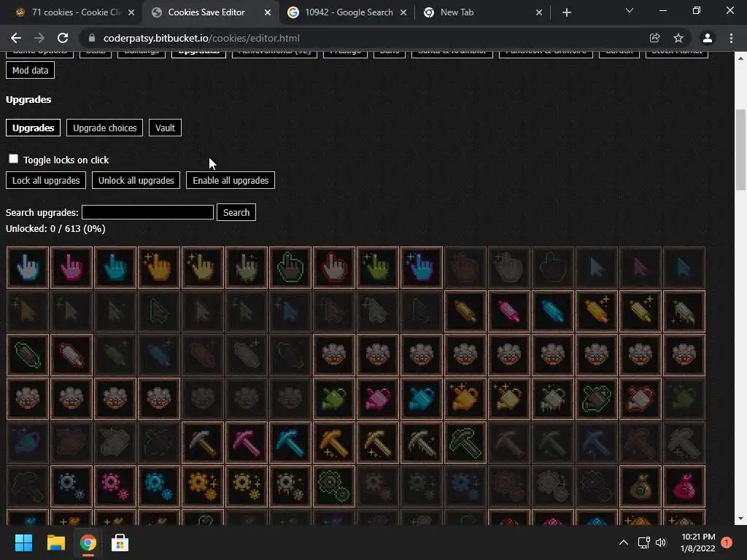Click the Search upgrades button
Screen dimensions: 747x560
coord(236,212)
